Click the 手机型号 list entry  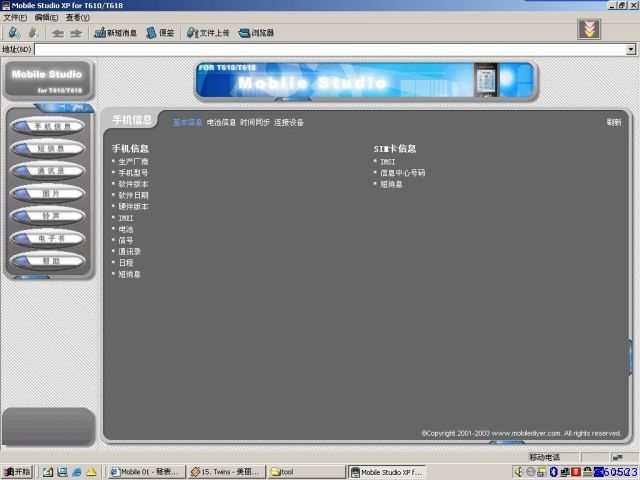133,173
